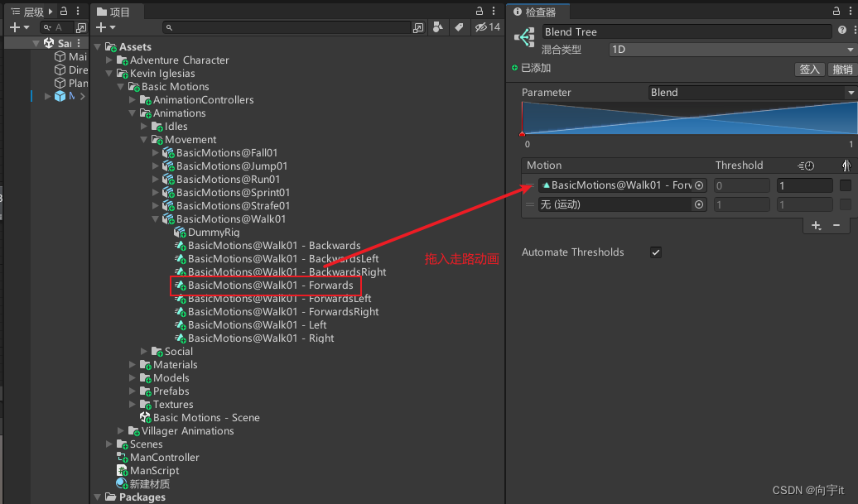The width and height of the screenshot is (858, 504).
Task: Select BasicMotions@Walk01 - Backwards clip
Action: click(274, 246)
